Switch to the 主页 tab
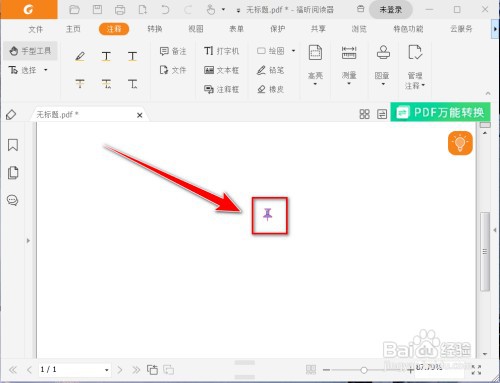The image size is (500, 383). point(73,29)
